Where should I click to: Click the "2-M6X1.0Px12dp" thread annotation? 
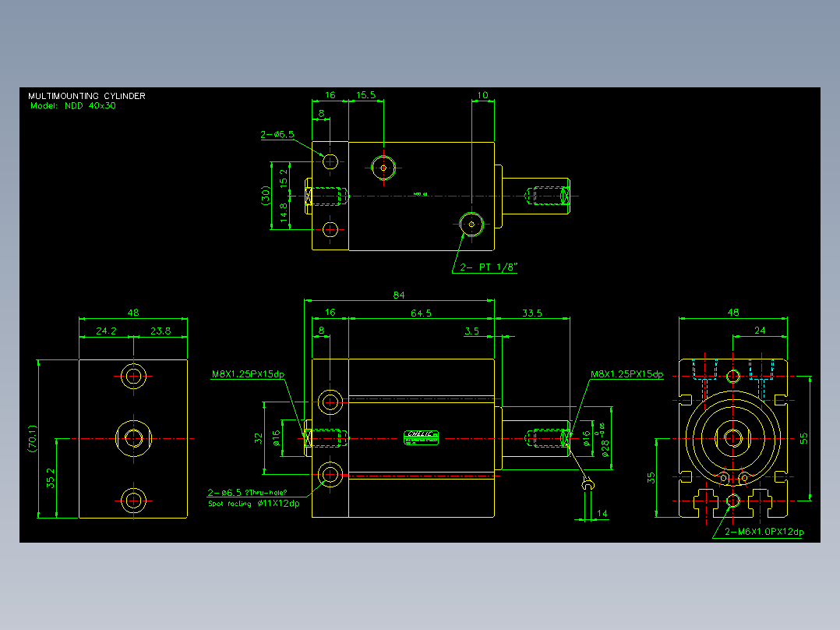click(764, 532)
